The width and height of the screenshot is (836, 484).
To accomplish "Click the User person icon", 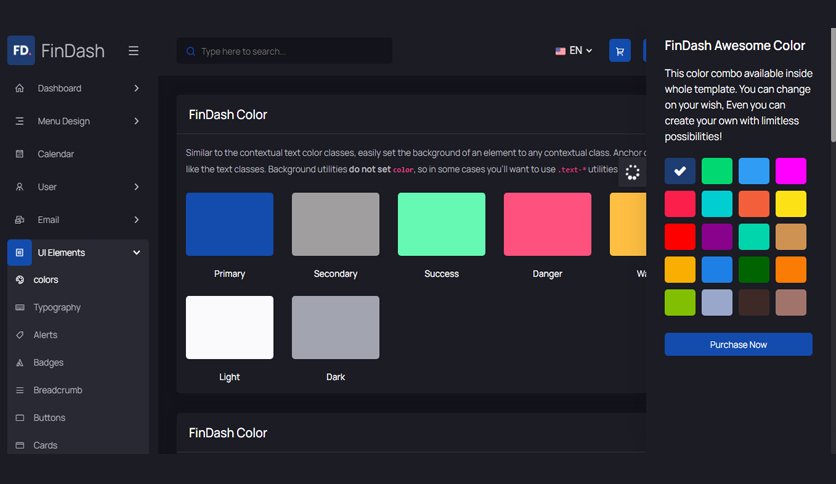I will tap(20, 187).
